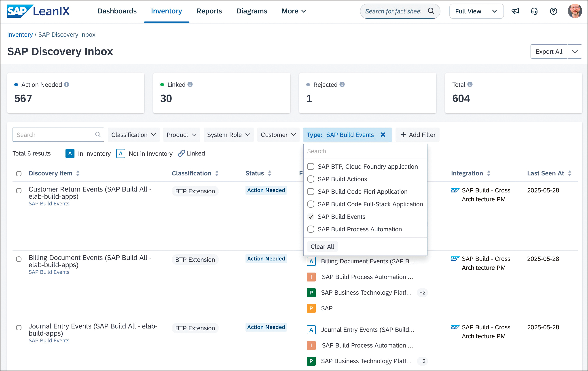Click the info icon next to Linked
588x371 pixels.
(190, 85)
